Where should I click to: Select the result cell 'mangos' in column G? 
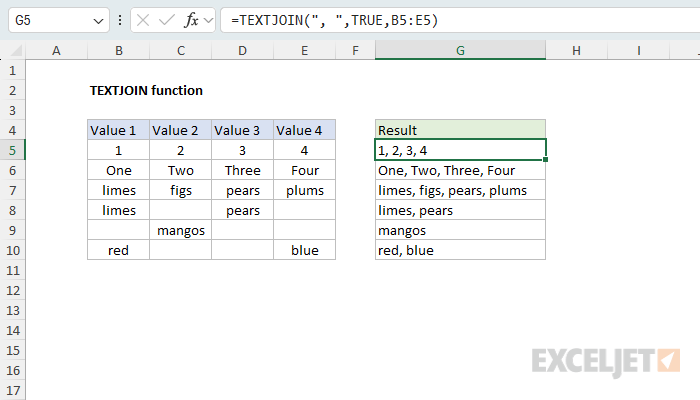460,230
